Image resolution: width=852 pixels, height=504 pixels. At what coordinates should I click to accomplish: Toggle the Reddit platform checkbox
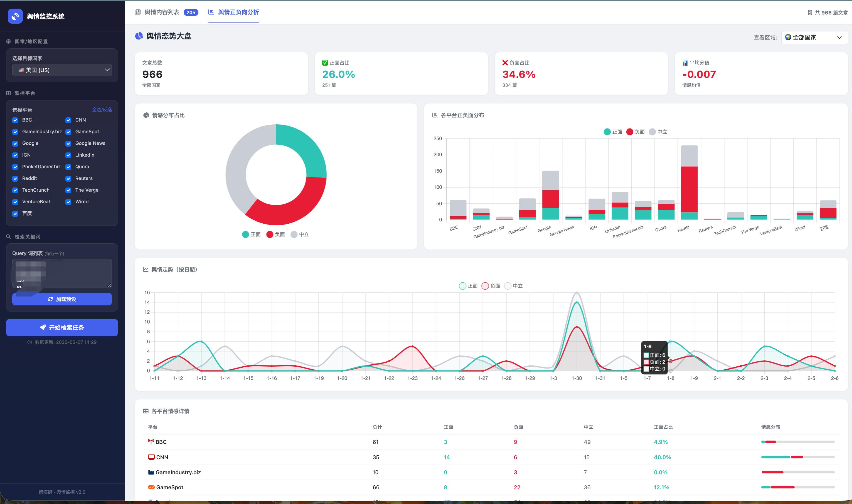[x=15, y=179]
